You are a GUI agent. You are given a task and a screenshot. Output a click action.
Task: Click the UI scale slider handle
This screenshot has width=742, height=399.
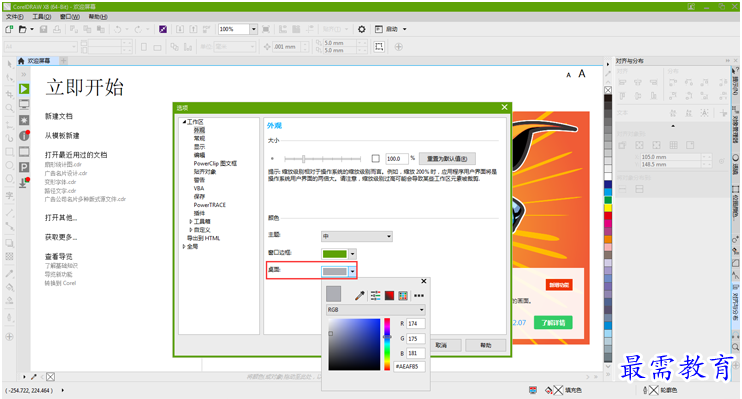[x=303, y=159]
